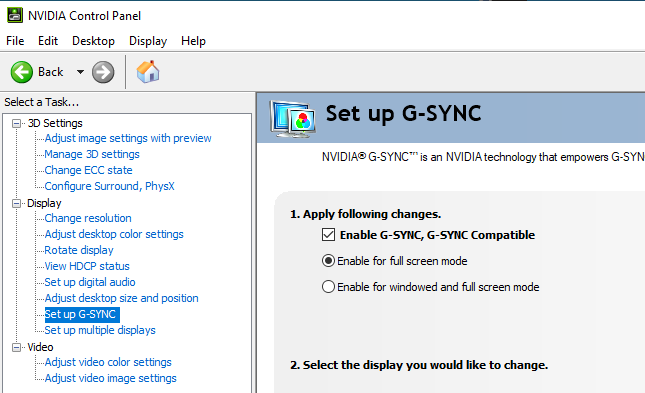Viewport: 645px width, 393px height.
Task: Click the gray Forward arrow icon
Action: 103,72
